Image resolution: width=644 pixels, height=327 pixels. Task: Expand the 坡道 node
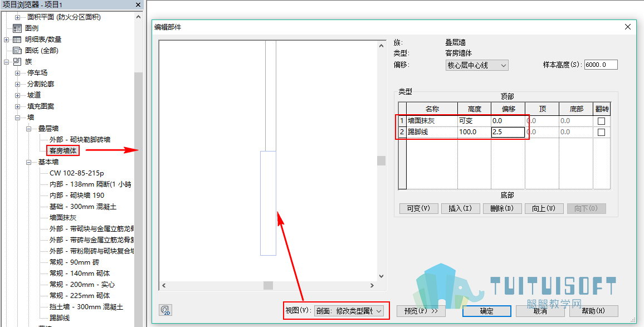pyautogui.click(x=18, y=95)
